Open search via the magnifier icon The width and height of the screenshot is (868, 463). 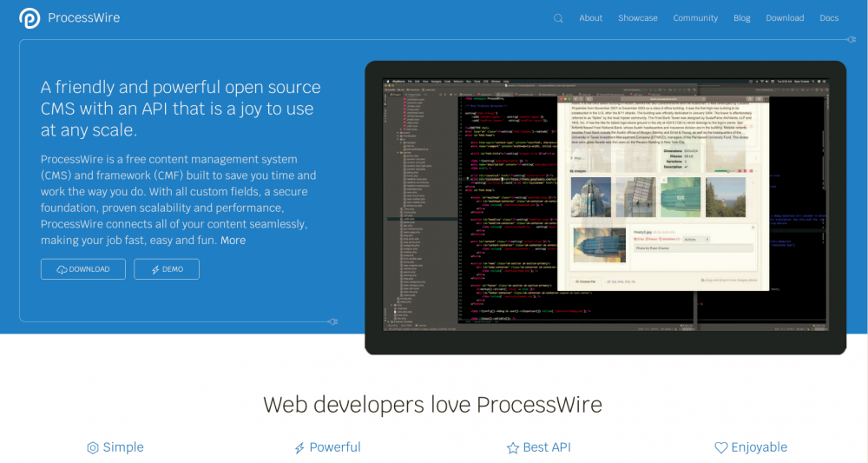[x=558, y=18]
